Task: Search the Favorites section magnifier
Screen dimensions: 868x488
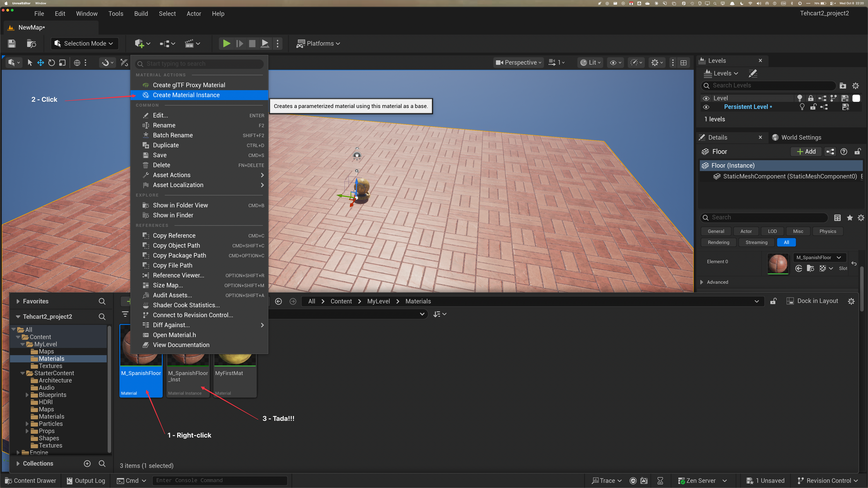Action: pyautogui.click(x=102, y=301)
